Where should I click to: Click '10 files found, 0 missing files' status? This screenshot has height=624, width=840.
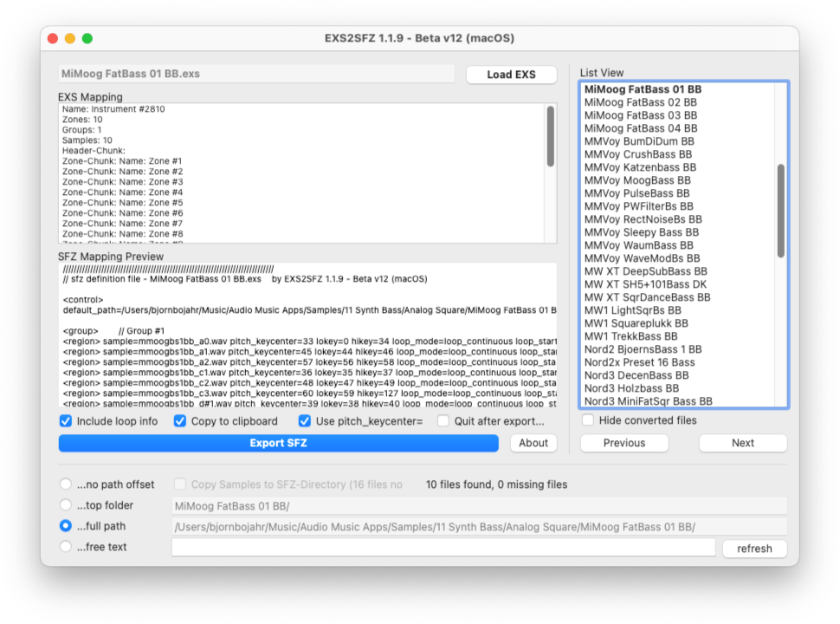(x=496, y=484)
